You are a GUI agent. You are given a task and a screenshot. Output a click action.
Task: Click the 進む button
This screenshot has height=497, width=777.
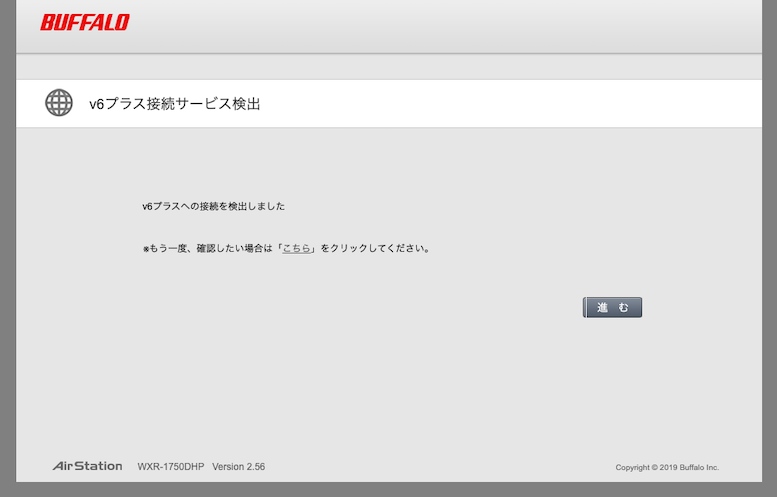(612, 307)
